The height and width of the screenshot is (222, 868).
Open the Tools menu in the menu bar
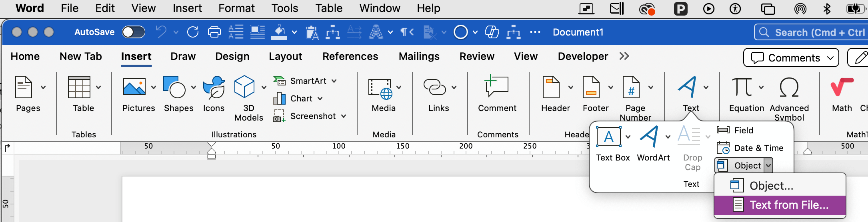[285, 8]
